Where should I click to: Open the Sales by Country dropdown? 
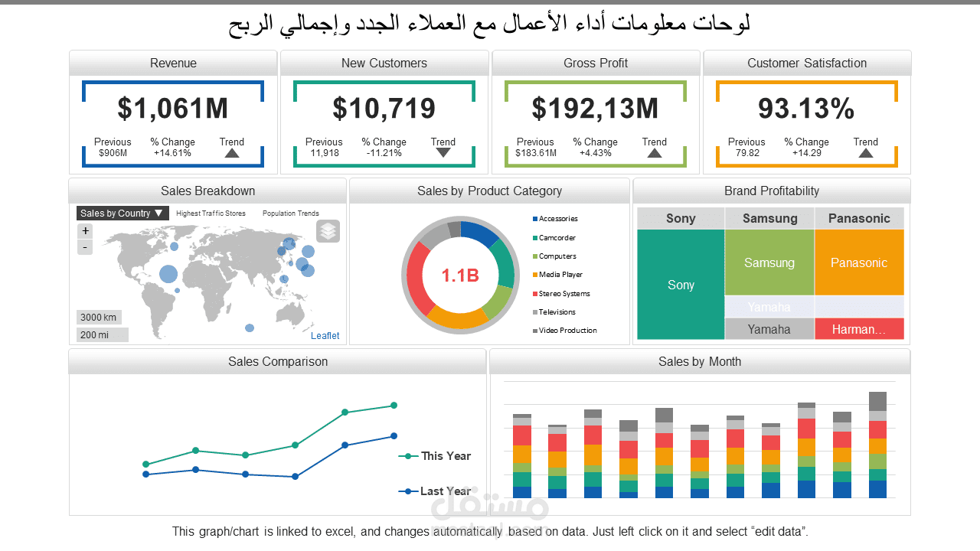pos(122,213)
